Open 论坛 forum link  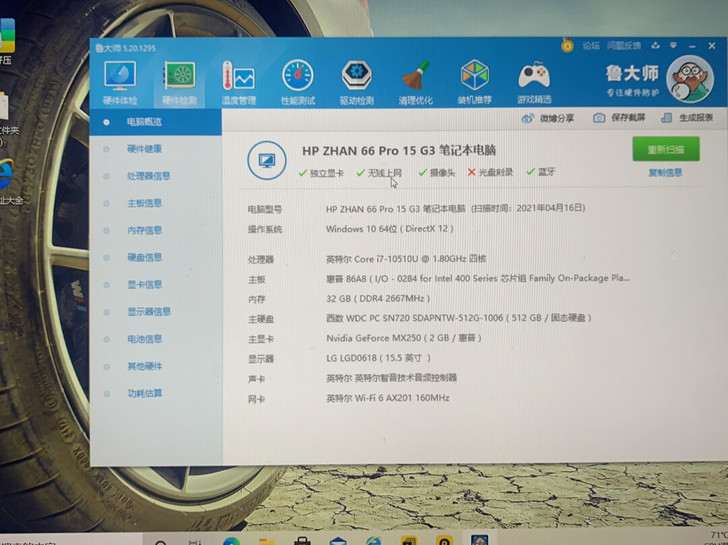click(x=591, y=45)
